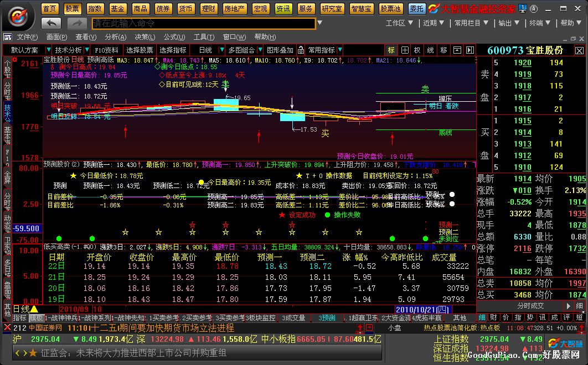
Task: Click the 图形叠加 button
Action: [x=280, y=50]
